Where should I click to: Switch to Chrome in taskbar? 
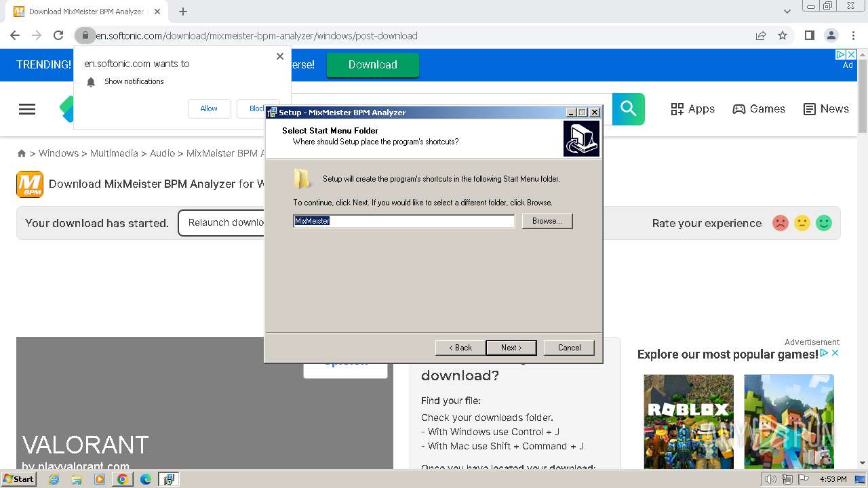click(123, 479)
